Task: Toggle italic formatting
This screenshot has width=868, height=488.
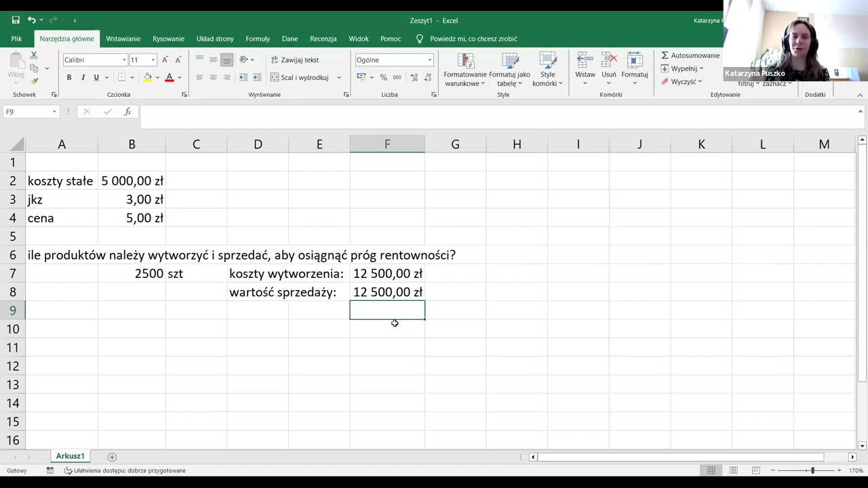Action: tap(83, 77)
